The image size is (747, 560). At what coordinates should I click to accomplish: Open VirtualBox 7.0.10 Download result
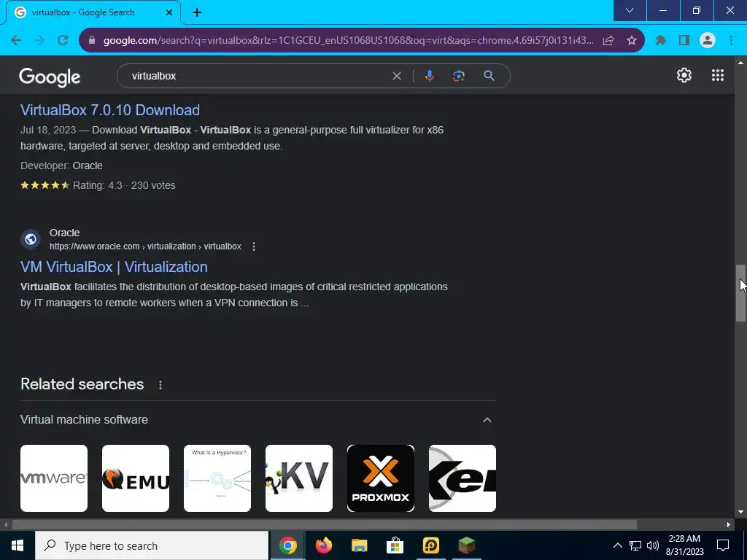(110, 110)
